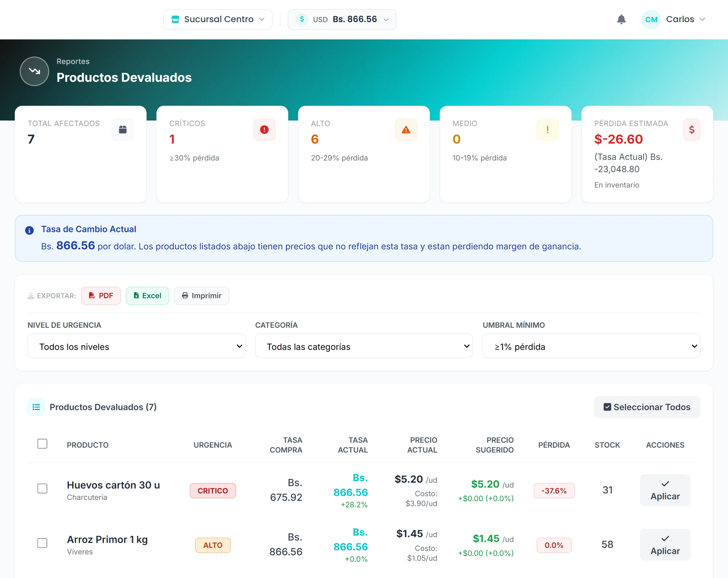Click the red alert icon in Críticos card
728x578 pixels.
coord(264,129)
